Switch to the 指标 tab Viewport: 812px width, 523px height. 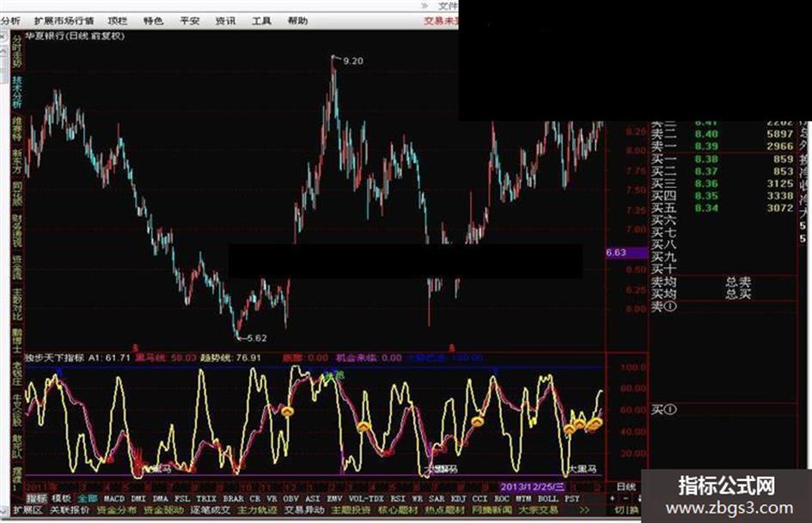point(36,499)
